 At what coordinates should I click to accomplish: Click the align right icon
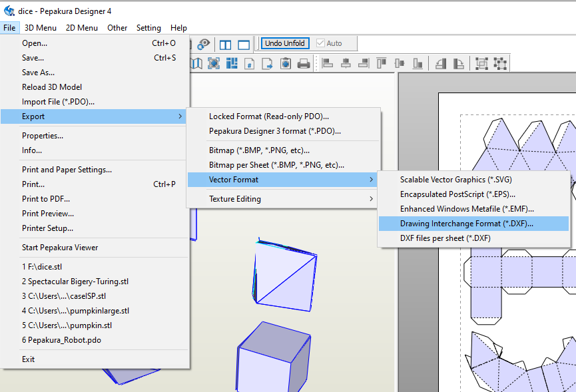(364, 63)
